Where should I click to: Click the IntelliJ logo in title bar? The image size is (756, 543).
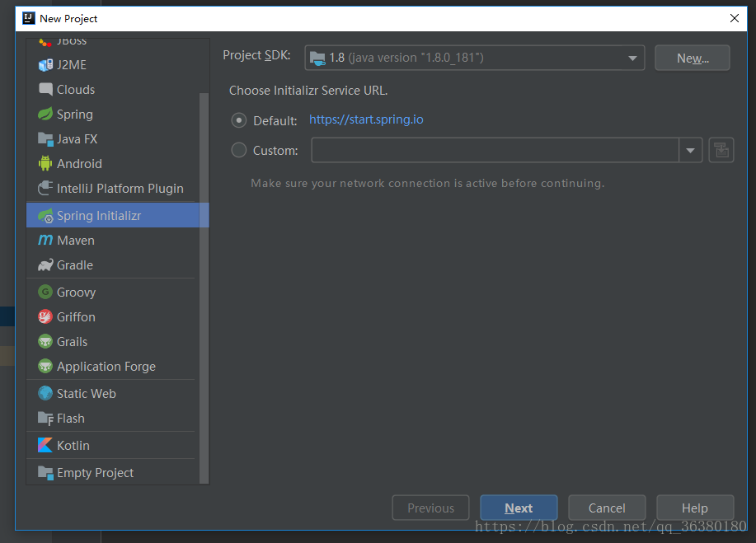29,18
